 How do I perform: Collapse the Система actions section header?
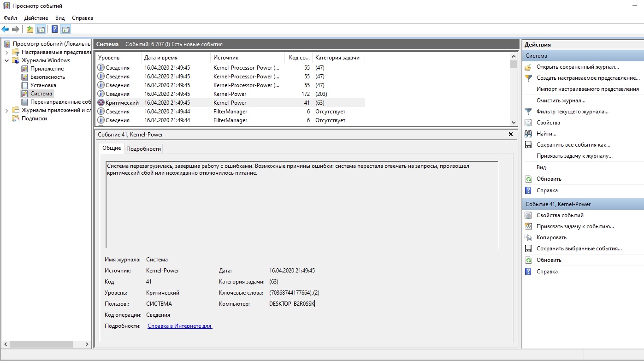click(x=583, y=56)
